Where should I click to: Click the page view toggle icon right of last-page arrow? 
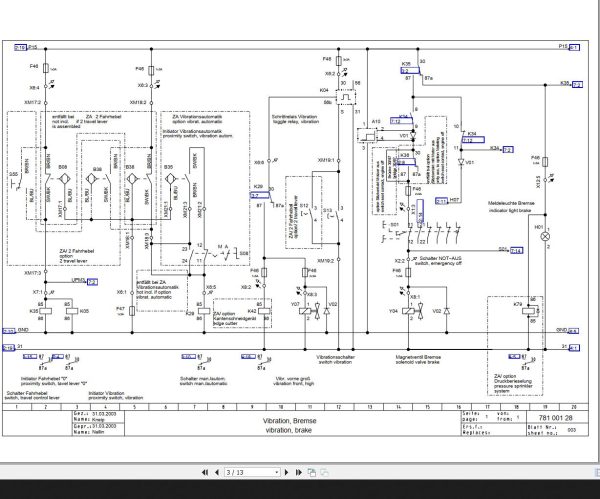coord(312,473)
